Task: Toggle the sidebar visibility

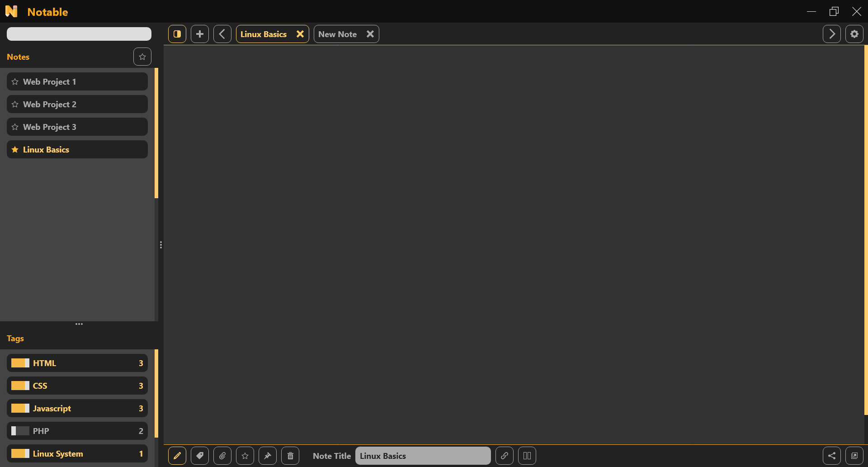Action: click(x=177, y=33)
